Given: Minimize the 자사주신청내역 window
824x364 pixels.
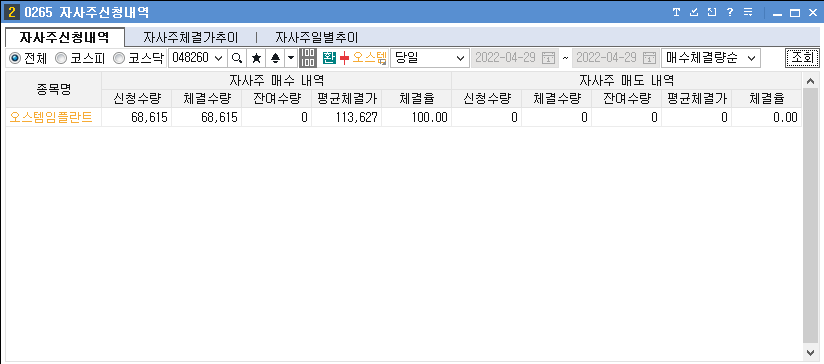Looking at the screenshot, I should pos(777,13).
